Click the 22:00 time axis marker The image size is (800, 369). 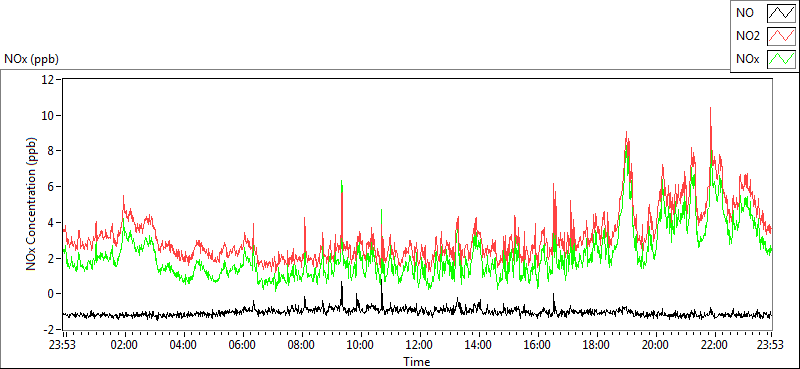coord(714,345)
